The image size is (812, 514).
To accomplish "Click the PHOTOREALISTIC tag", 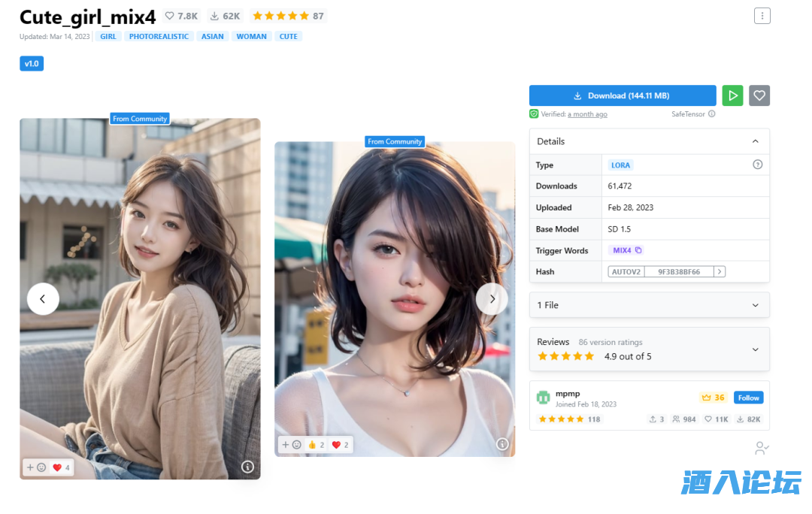I will [x=159, y=36].
